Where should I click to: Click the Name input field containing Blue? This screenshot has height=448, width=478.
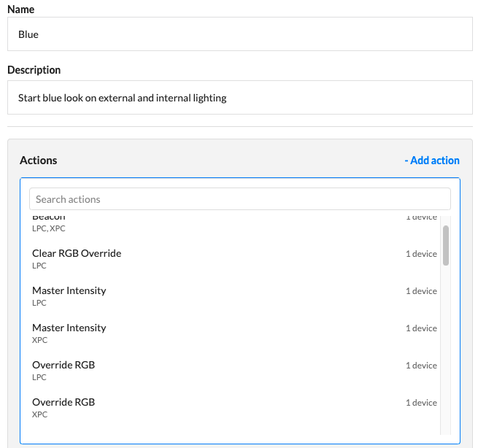tap(240, 34)
